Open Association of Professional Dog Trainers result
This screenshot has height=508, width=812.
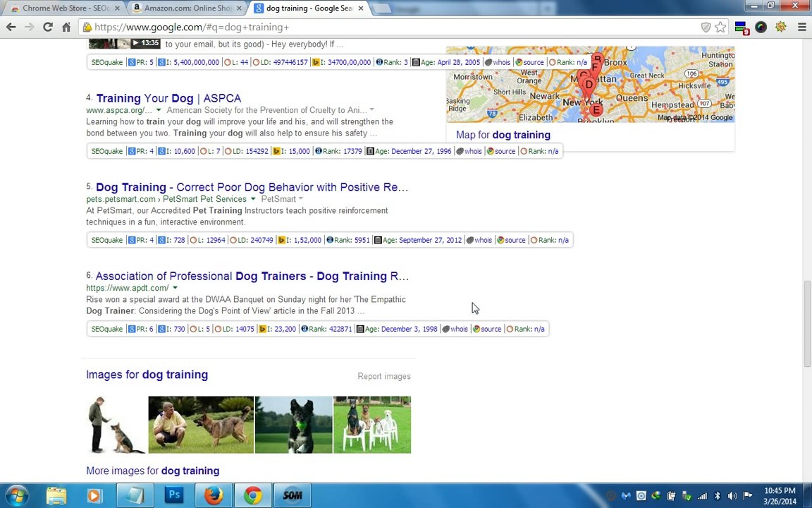tap(252, 277)
